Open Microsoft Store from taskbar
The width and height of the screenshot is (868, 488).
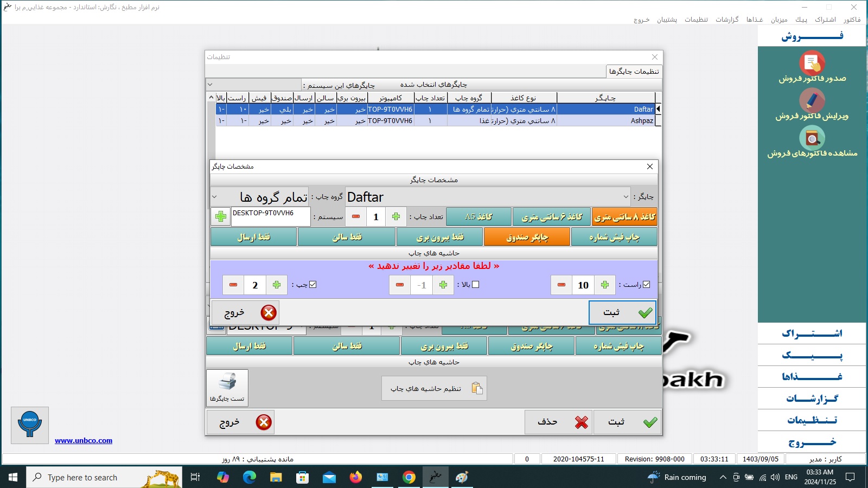tap(303, 477)
